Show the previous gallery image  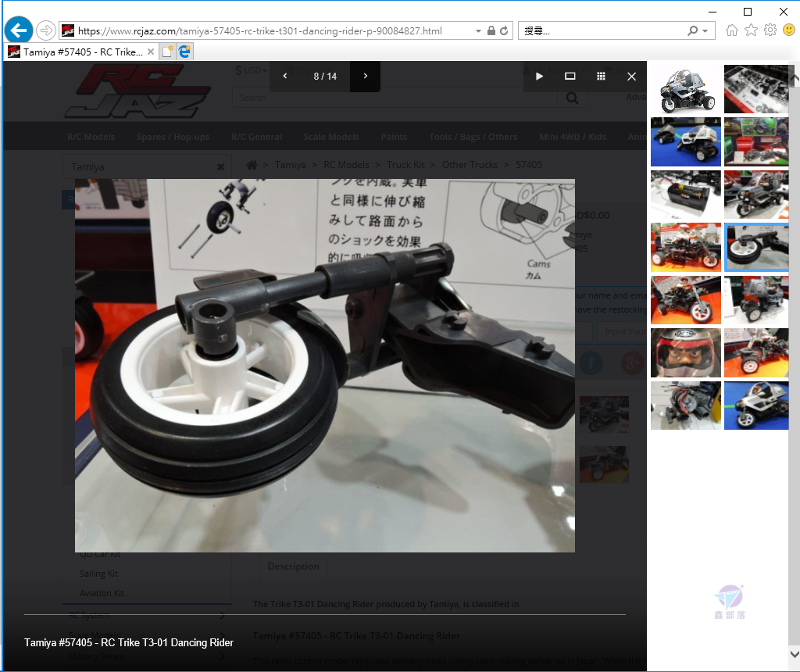click(285, 76)
